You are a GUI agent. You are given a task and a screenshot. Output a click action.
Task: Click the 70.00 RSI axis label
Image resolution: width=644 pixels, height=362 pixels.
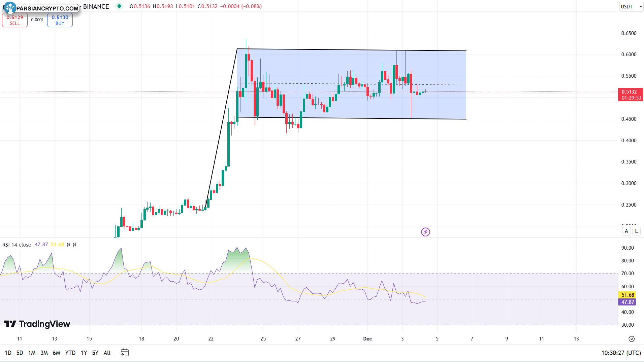(627, 274)
